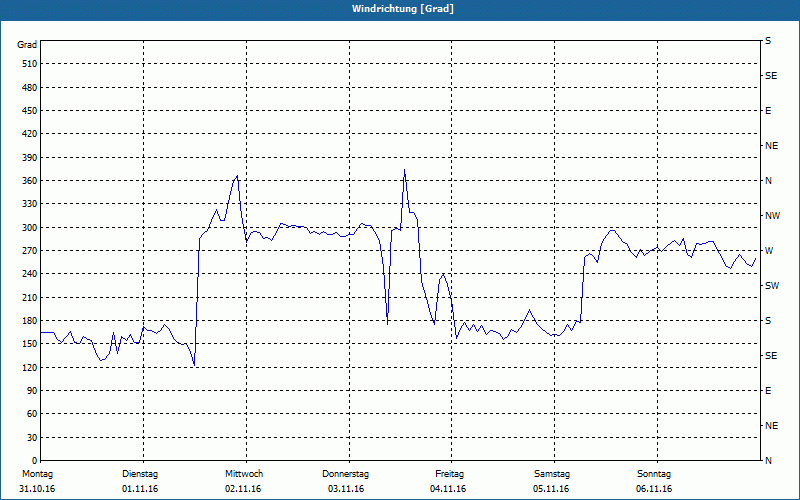Click the 90 value on left axis
800x500 pixels.
pyautogui.click(x=32, y=390)
